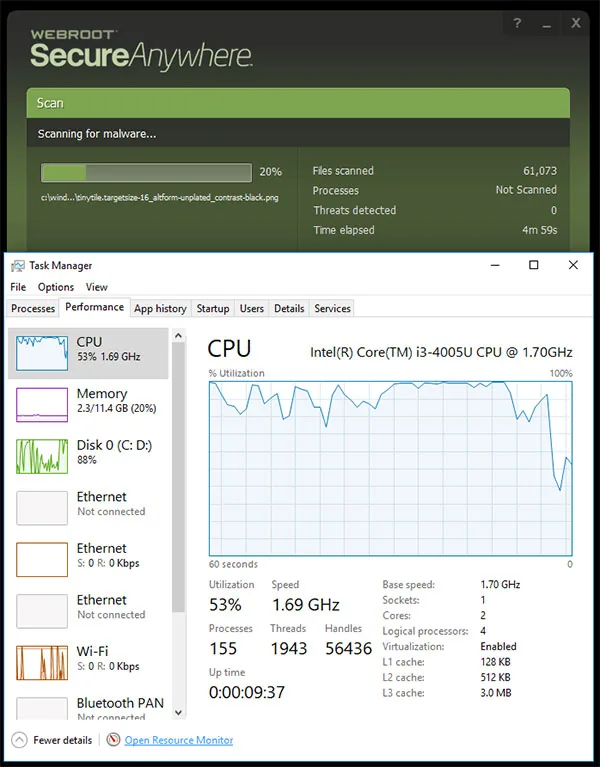Switch to the Processes tab

[x=33, y=308]
